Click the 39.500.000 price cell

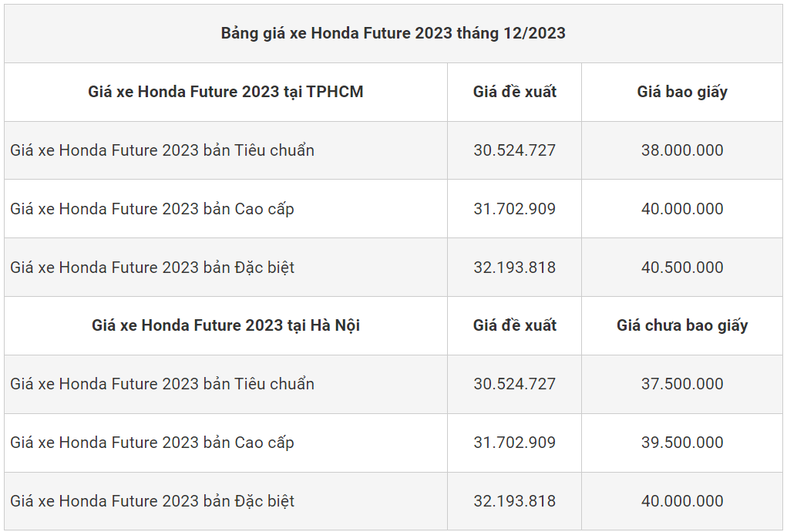682,443
